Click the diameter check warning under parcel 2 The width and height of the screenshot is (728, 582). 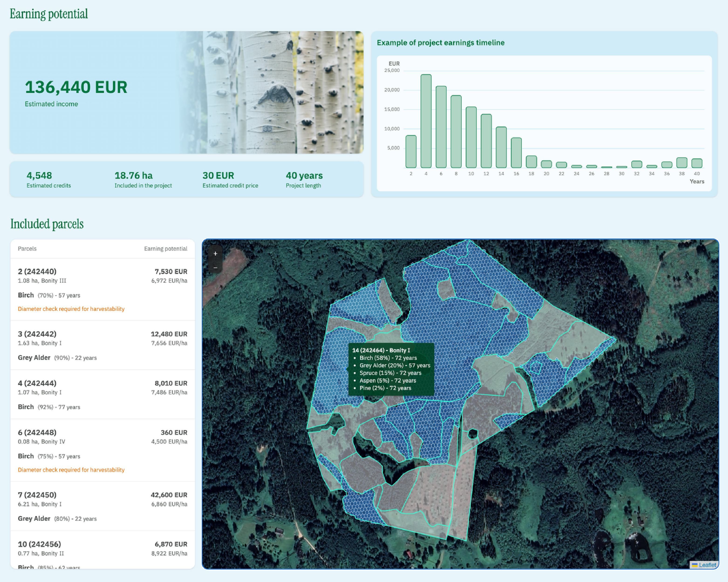pos(71,309)
